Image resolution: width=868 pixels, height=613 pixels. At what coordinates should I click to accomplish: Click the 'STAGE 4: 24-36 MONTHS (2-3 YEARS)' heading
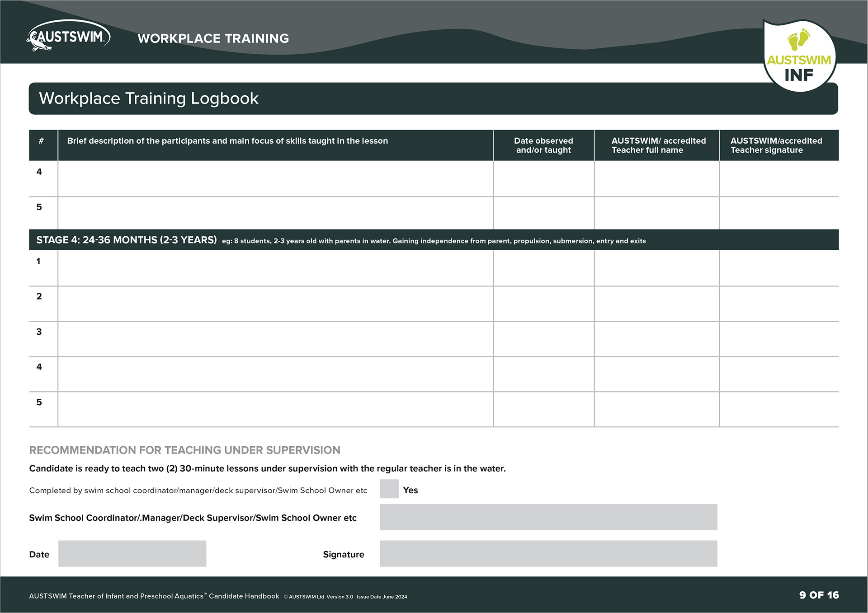click(127, 240)
